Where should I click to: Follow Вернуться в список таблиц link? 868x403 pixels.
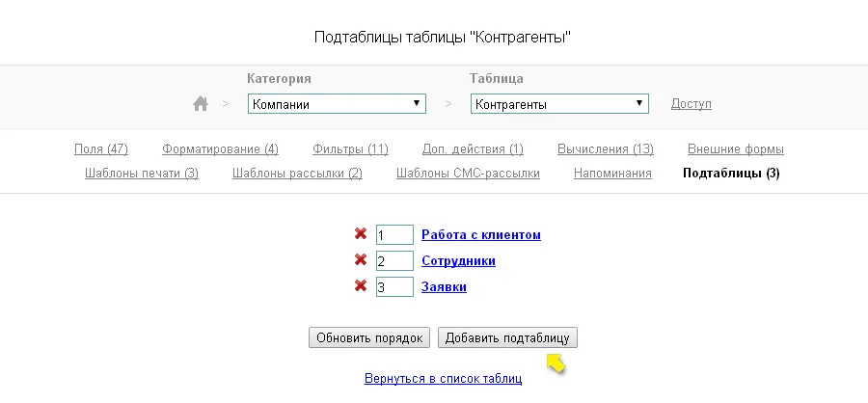(x=443, y=379)
